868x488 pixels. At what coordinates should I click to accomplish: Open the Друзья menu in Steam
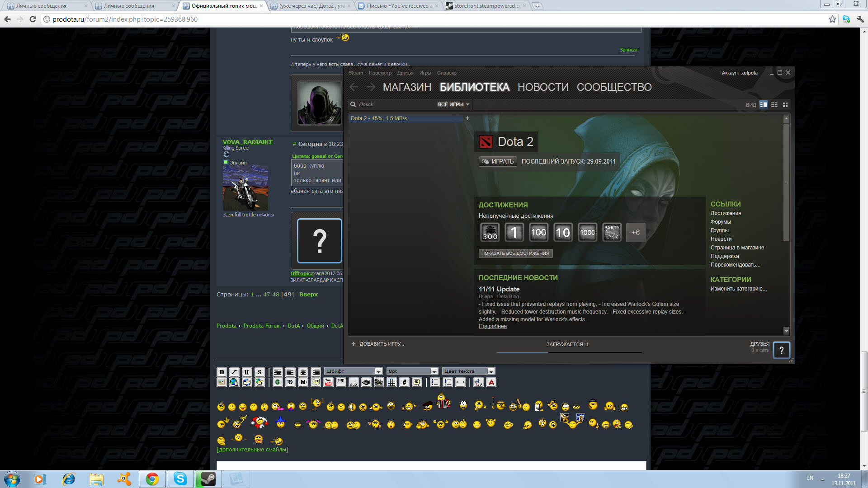click(405, 73)
